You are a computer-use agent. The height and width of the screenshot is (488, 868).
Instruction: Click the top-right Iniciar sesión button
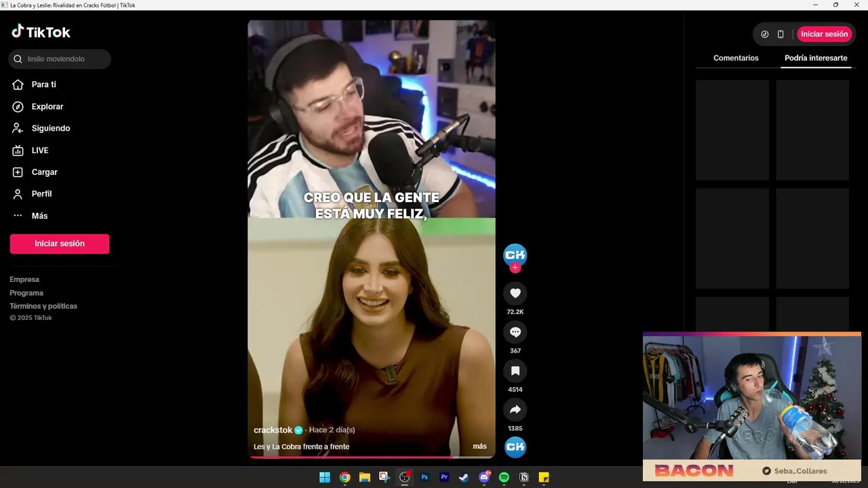(824, 34)
